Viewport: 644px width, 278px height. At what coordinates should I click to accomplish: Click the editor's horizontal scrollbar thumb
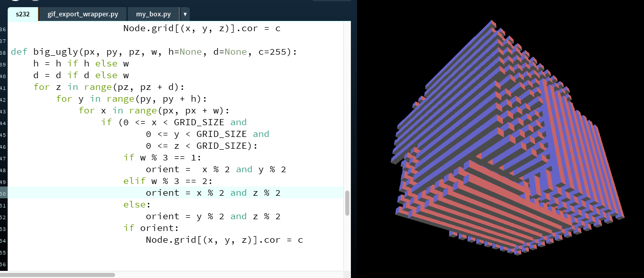tap(57, 274)
